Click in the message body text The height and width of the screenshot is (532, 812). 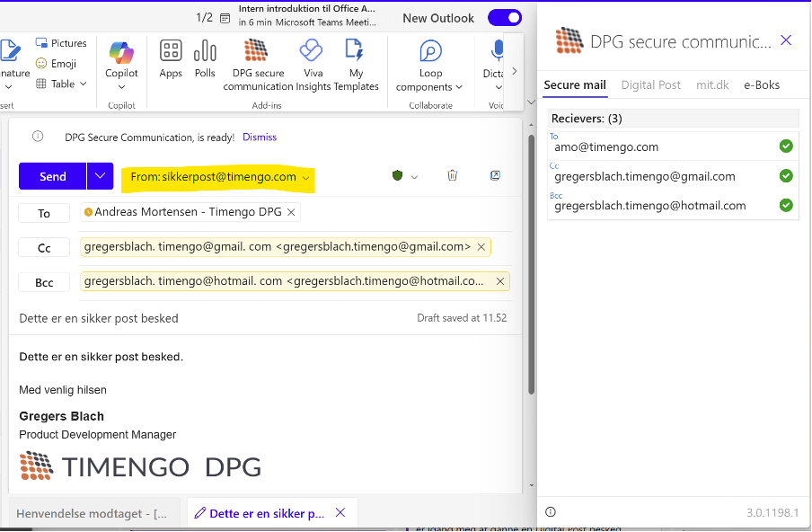(101, 357)
